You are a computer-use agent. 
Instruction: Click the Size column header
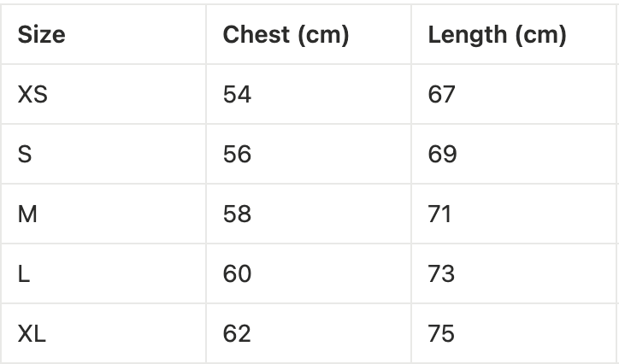pos(41,35)
